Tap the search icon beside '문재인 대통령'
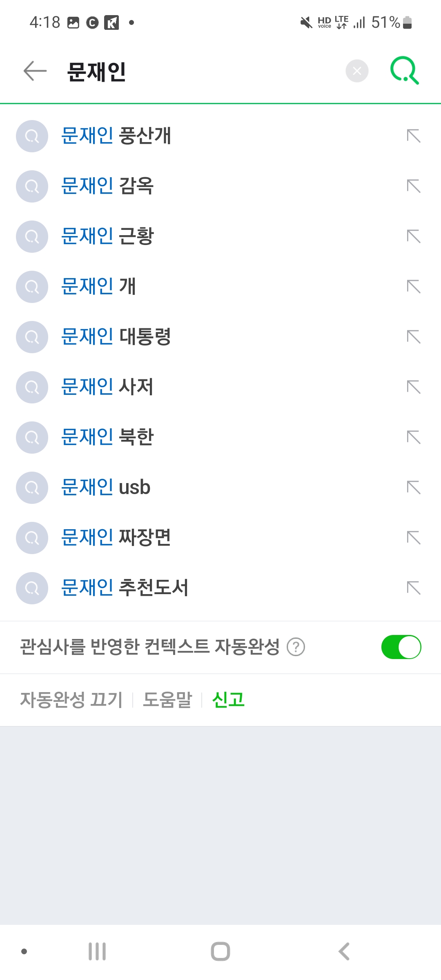The width and height of the screenshot is (441, 980). (32, 337)
